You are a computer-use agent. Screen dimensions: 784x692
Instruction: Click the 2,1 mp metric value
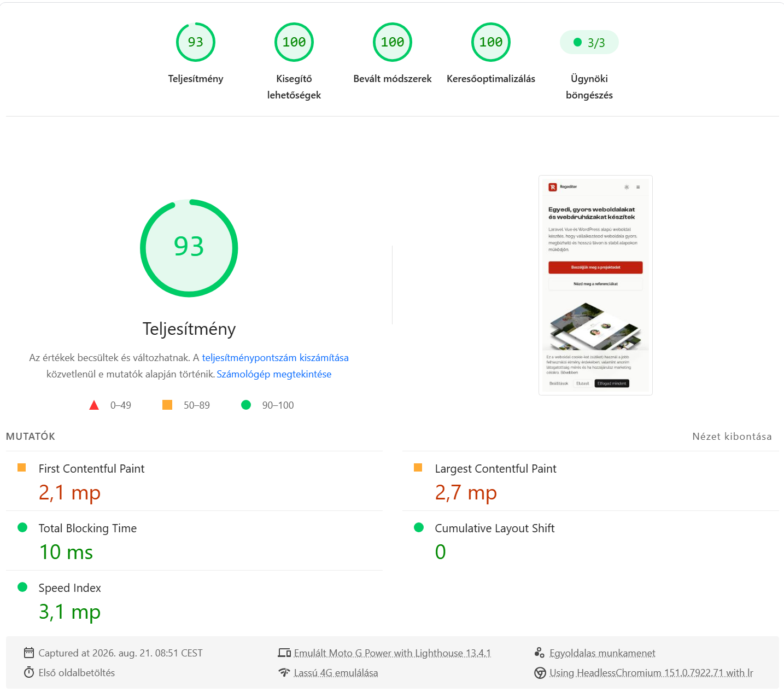point(70,493)
